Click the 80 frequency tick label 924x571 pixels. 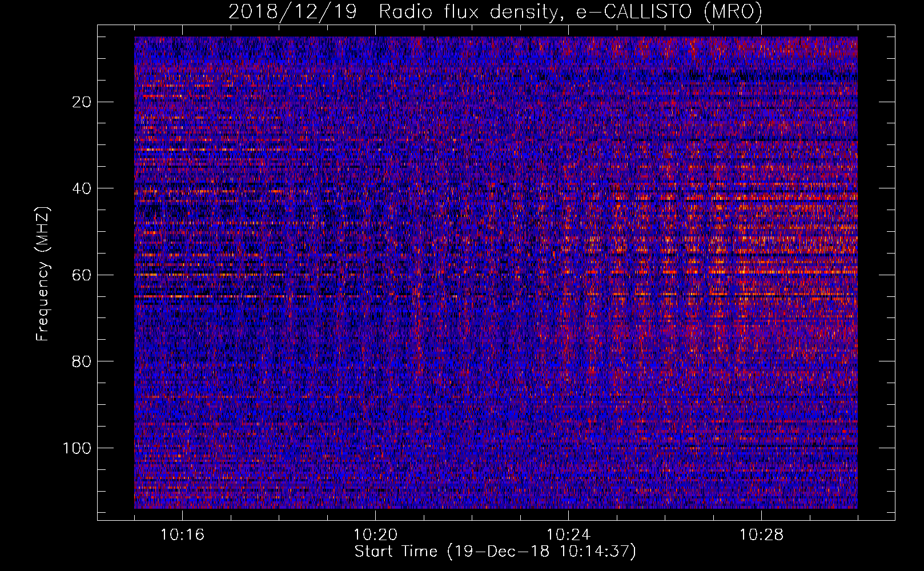click(82, 361)
